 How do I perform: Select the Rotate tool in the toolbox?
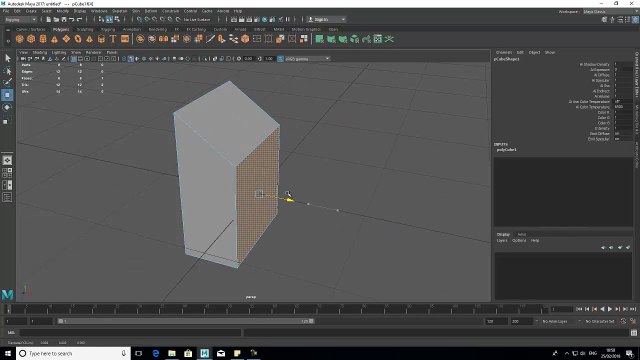click(x=7, y=107)
